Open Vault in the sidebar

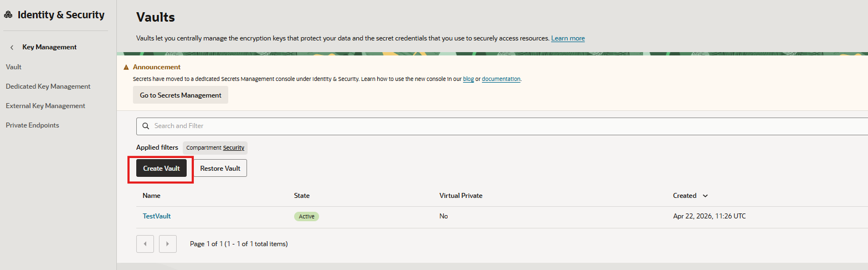tap(14, 67)
